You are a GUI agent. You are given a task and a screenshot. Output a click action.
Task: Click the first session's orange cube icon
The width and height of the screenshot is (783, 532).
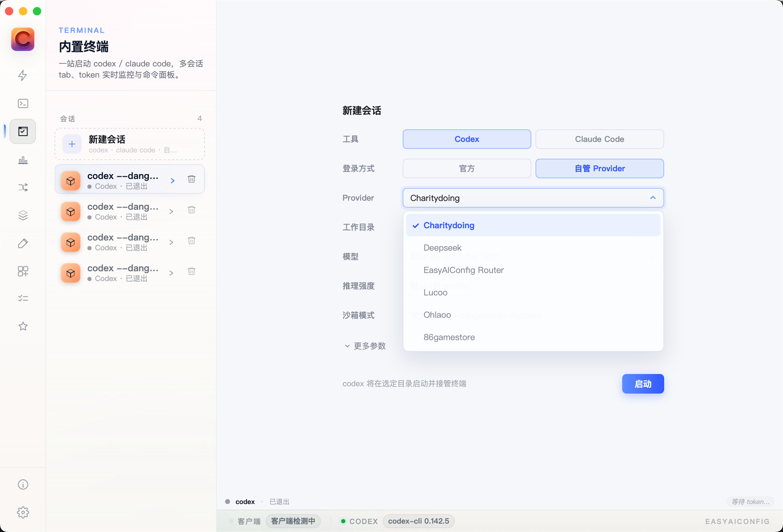71,181
